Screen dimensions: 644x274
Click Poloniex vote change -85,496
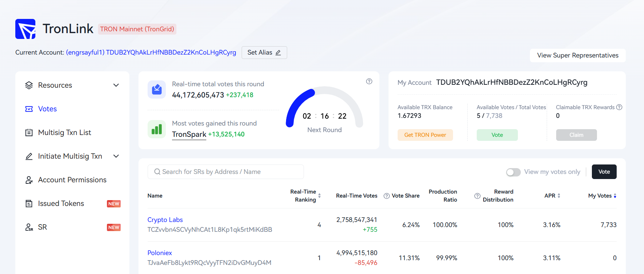366,263
